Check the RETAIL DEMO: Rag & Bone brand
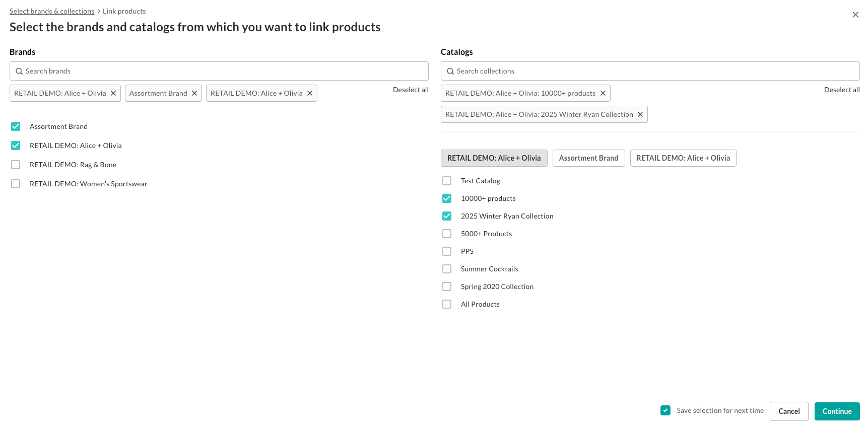This screenshot has width=868, height=429. (x=16, y=165)
